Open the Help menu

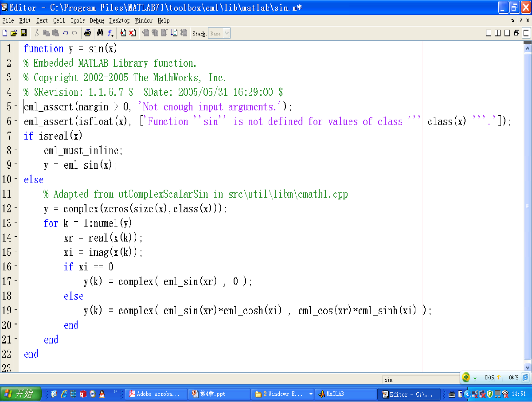pos(164,20)
